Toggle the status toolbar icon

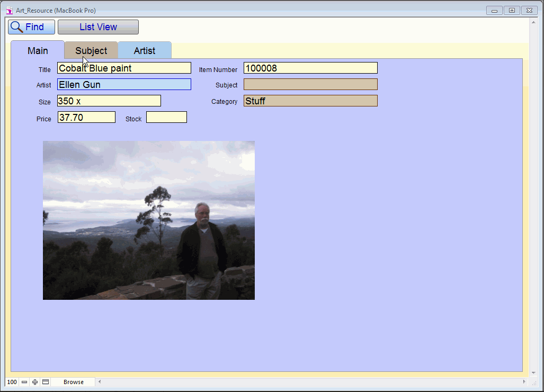[x=46, y=382]
